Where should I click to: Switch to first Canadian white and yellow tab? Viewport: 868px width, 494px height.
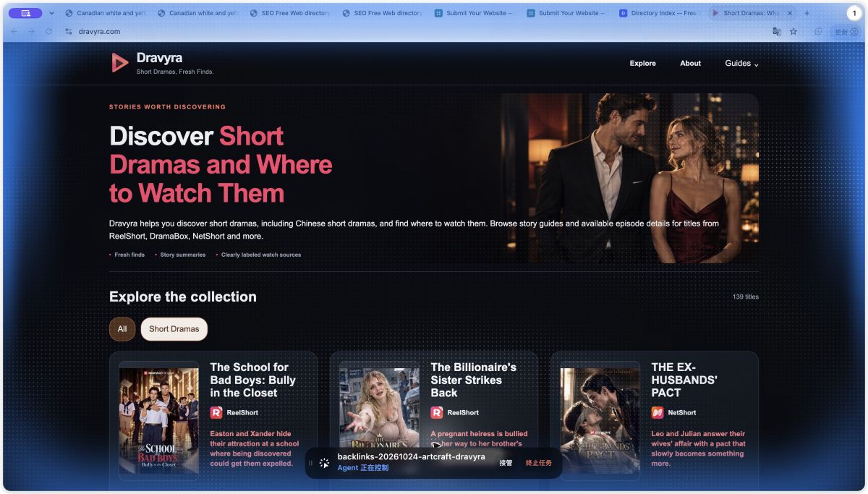click(106, 13)
